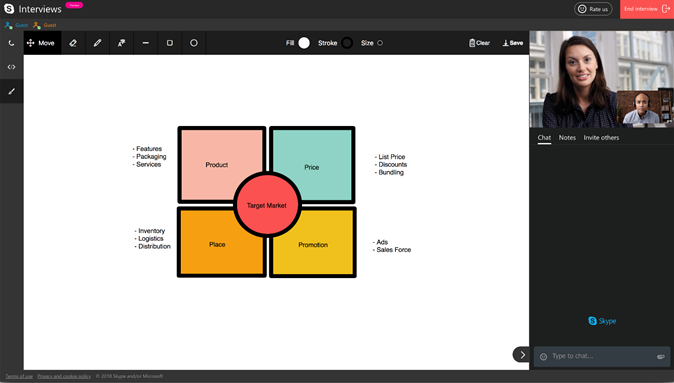This screenshot has height=383, width=674.
Task: Click the Services text line
Action: click(147, 164)
